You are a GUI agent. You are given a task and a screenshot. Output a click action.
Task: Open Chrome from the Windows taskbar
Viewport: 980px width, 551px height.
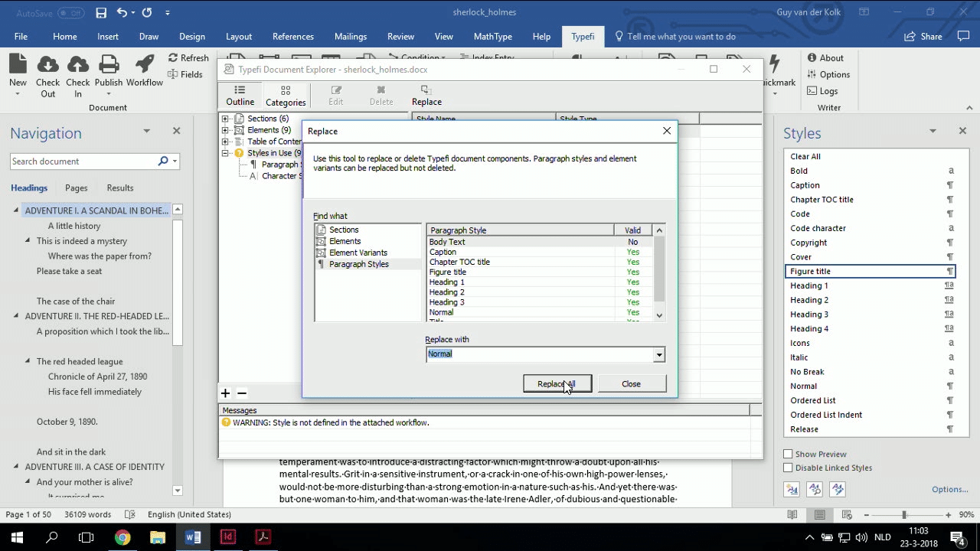122,537
